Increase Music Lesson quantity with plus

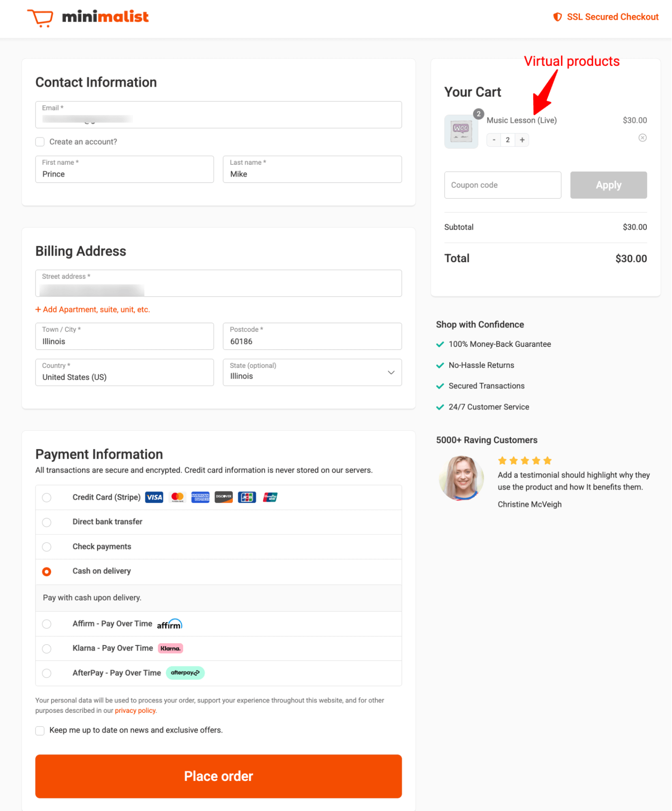click(522, 140)
